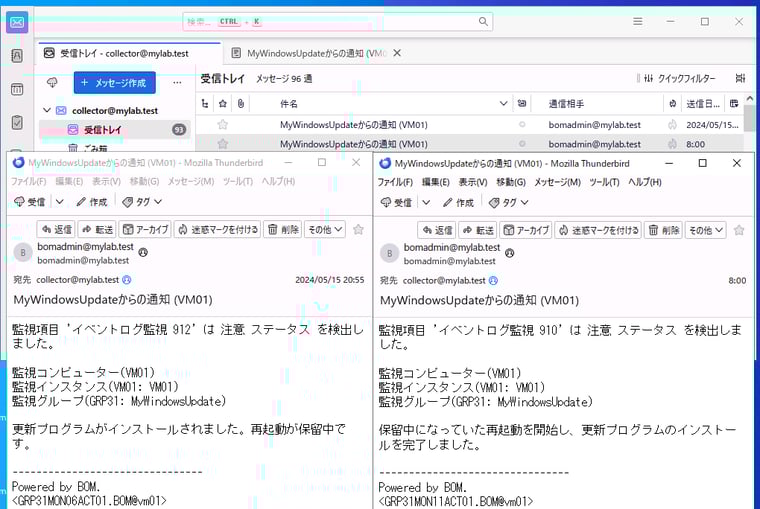Screen dimensions: 760x509
Task: Open the その他 dropdown in right window
Action: (x=706, y=230)
